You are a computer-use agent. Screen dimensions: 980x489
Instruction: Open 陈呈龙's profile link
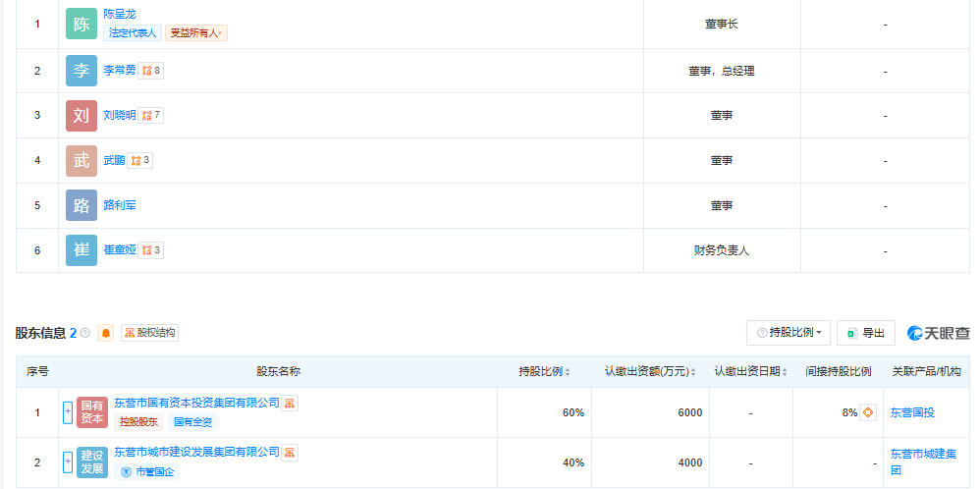tap(120, 15)
